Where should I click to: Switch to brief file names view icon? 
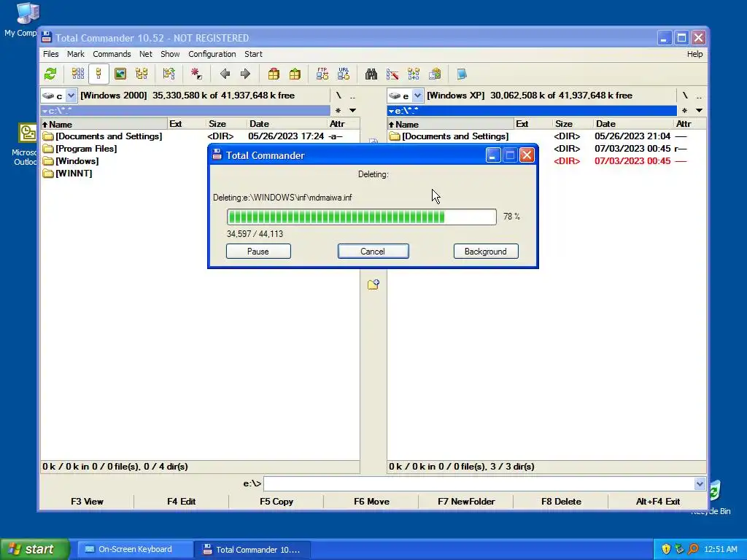click(x=77, y=74)
